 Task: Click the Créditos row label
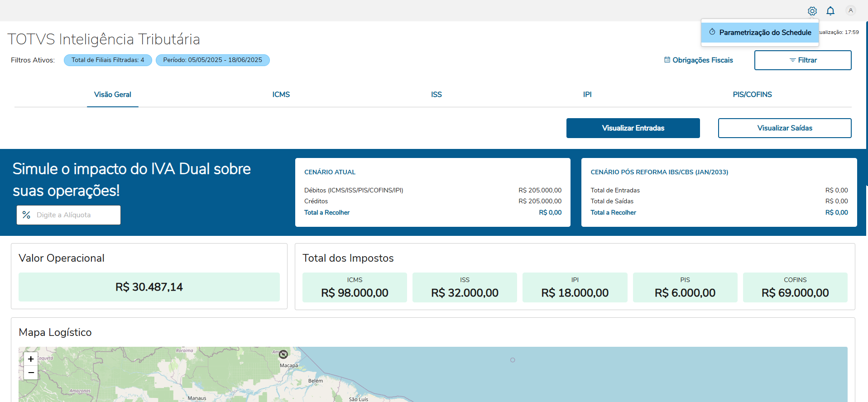[316, 201]
